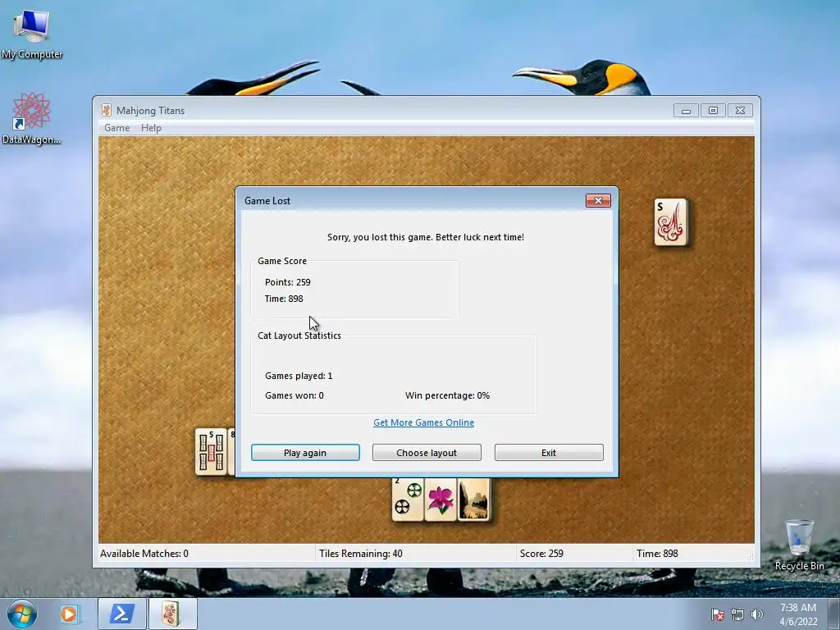Close the Mahjong Titans window

click(x=741, y=111)
